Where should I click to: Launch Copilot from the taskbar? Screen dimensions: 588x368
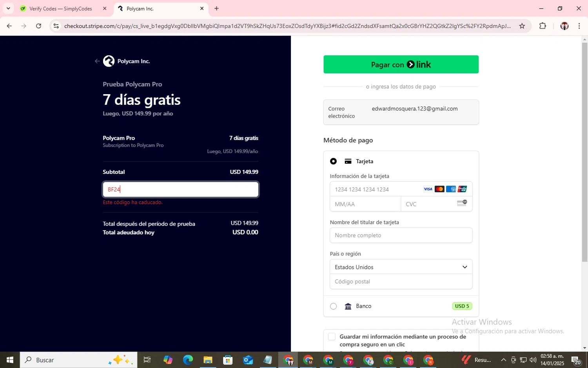pyautogui.click(x=168, y=360)
